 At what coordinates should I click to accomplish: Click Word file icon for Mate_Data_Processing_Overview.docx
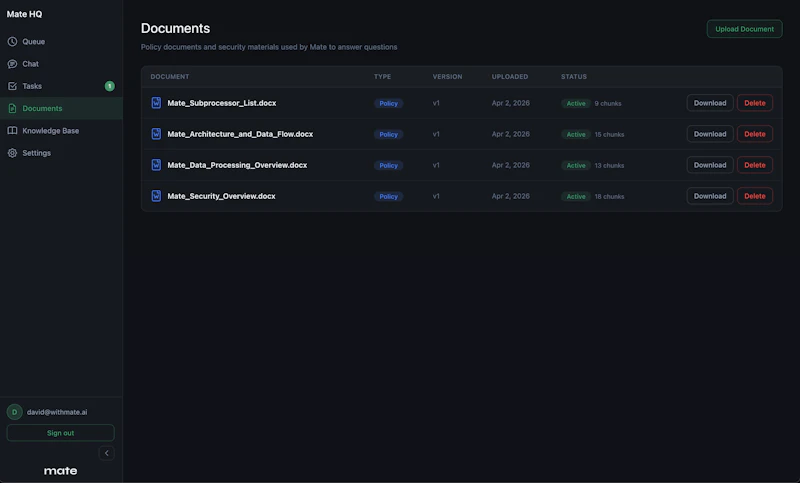pos(156,165)
